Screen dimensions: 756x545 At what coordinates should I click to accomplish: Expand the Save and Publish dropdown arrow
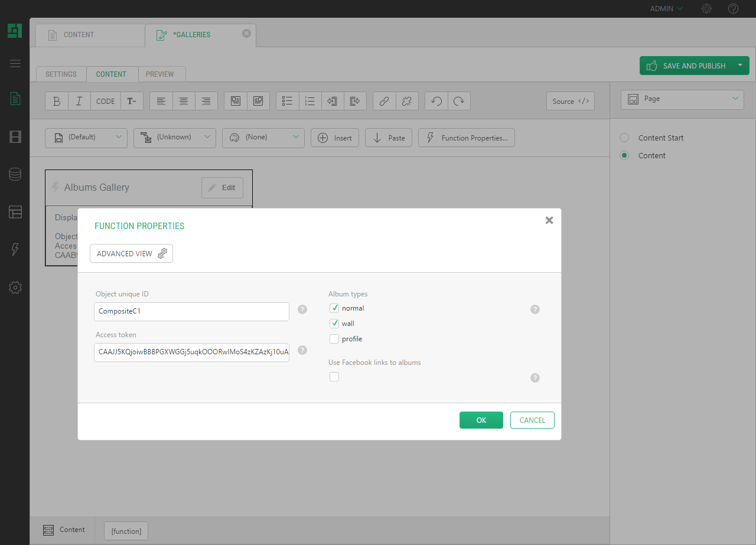(740, 66)
